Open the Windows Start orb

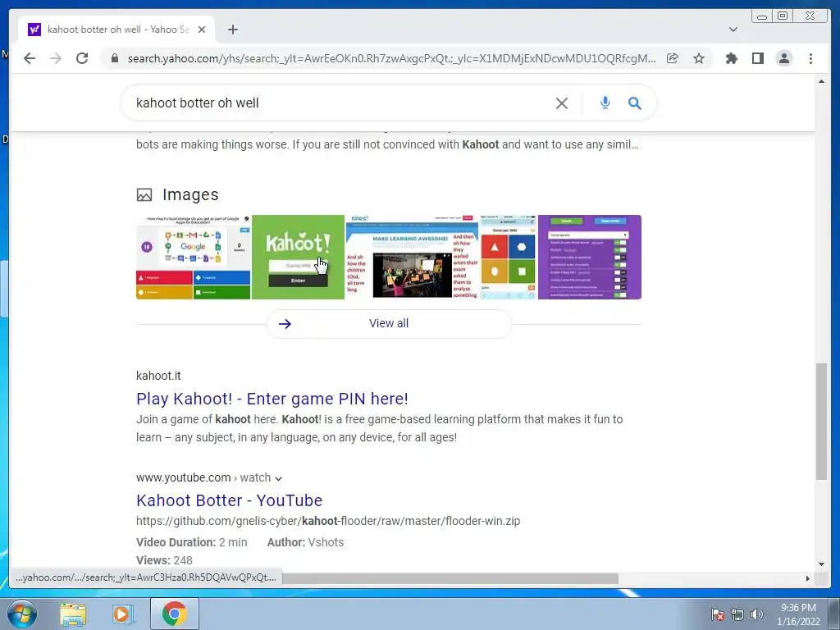[x=21, y=614]
